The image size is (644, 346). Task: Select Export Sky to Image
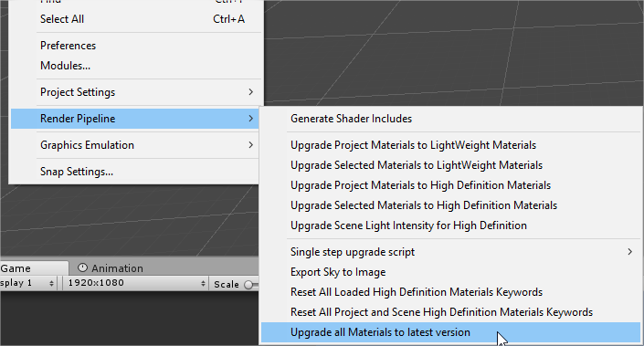click(450, 272)
